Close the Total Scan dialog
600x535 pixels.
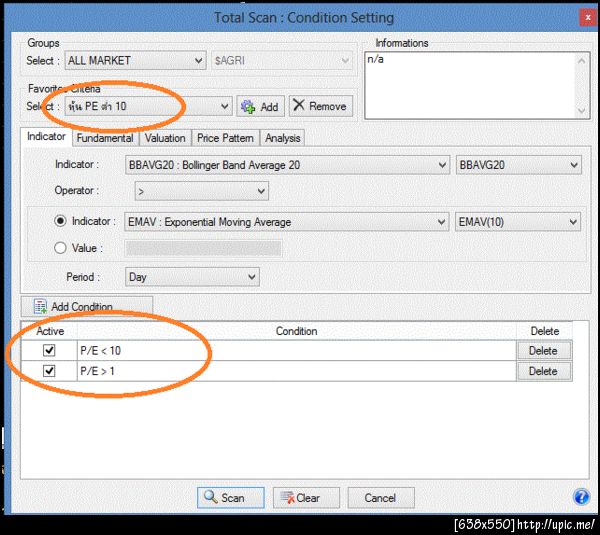pyautogui.click(x=588, y=18)
